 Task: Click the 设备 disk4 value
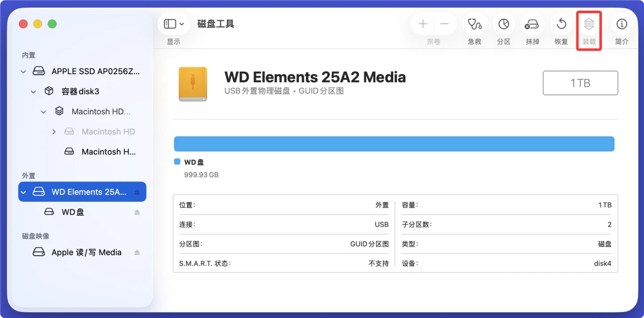603,263
